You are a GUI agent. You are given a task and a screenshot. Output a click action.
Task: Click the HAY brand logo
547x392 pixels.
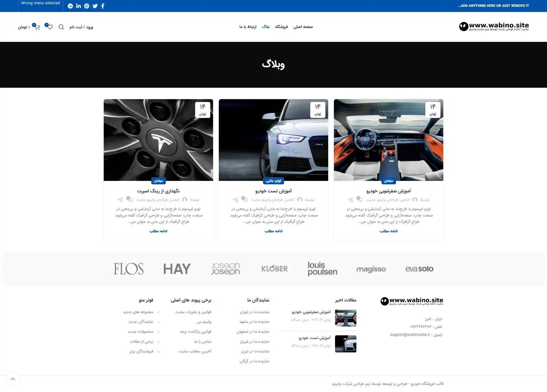(177, 269)
